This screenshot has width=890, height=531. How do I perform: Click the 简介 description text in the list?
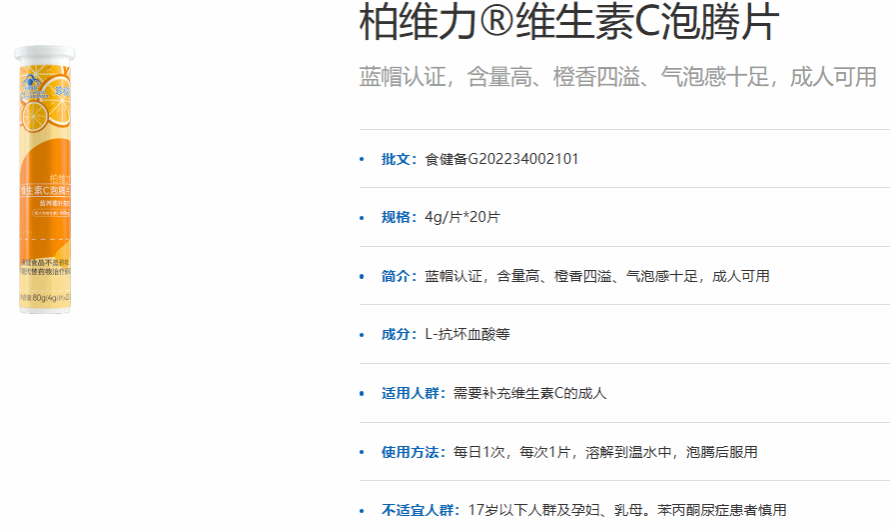point(597,276)
